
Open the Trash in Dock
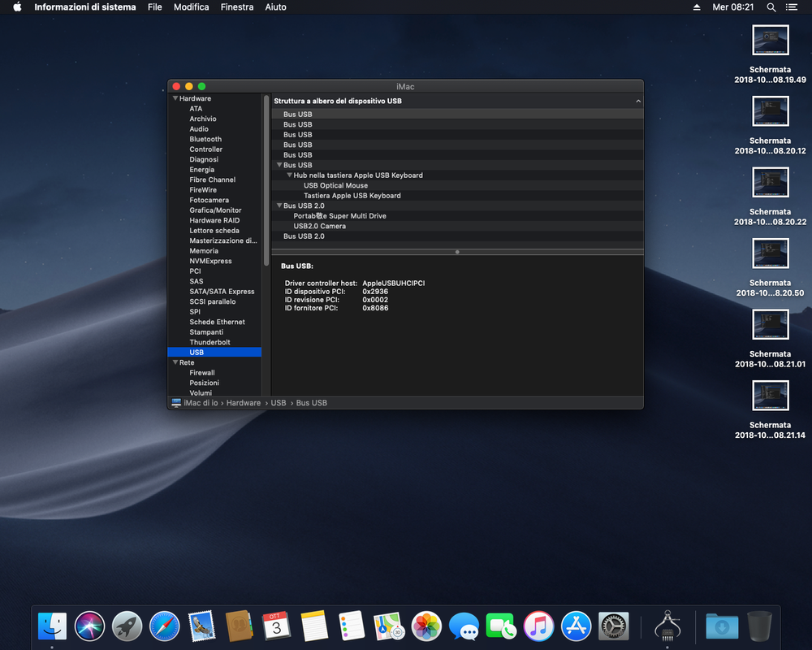pyautogui.click(x=760, y=626)
